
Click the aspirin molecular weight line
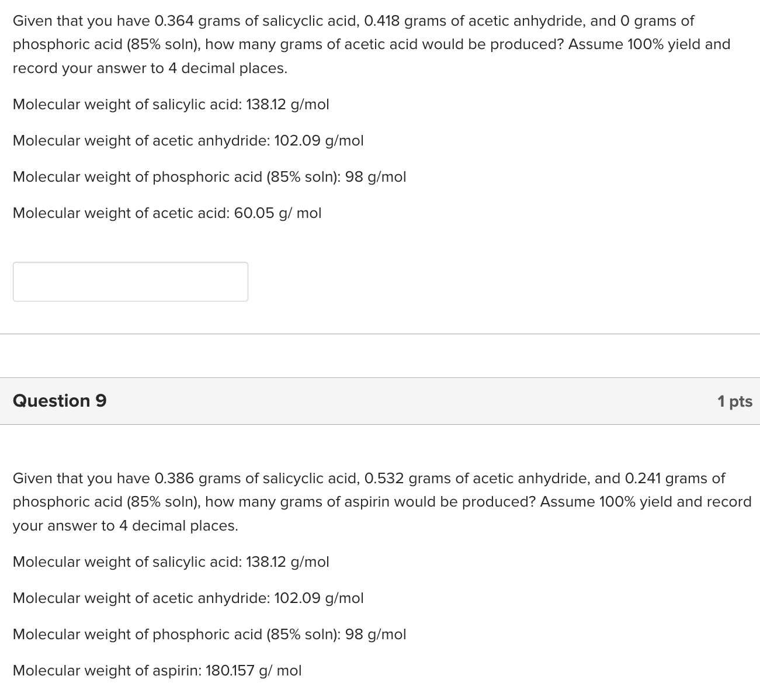[157, 670]
